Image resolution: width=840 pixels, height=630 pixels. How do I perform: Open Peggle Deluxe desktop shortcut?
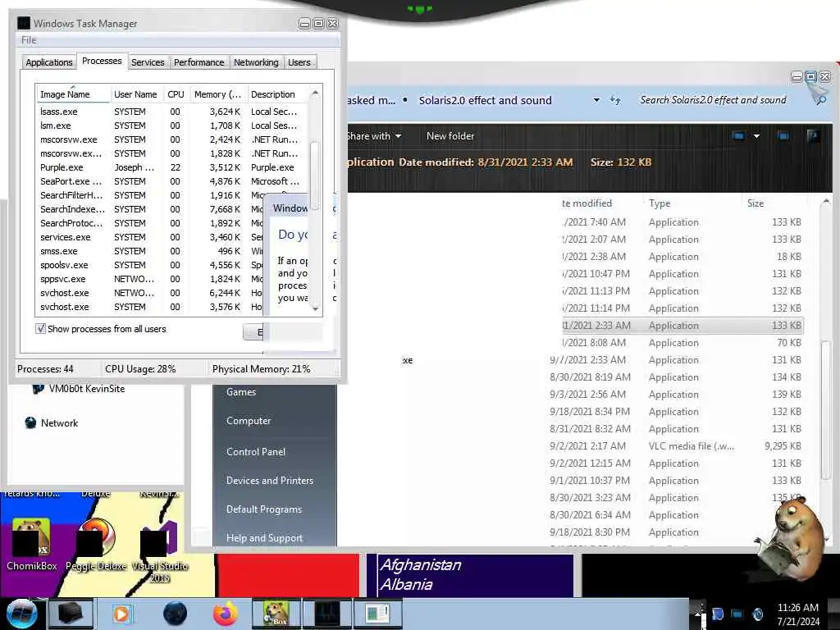click(x=97, y=544)
